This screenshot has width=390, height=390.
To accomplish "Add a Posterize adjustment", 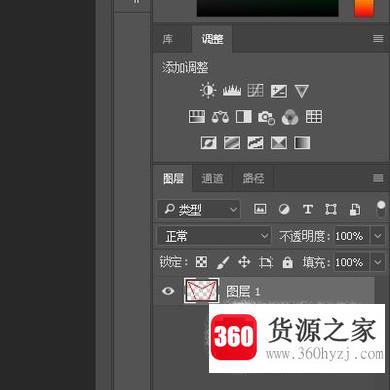I will (x=232, y=143).
